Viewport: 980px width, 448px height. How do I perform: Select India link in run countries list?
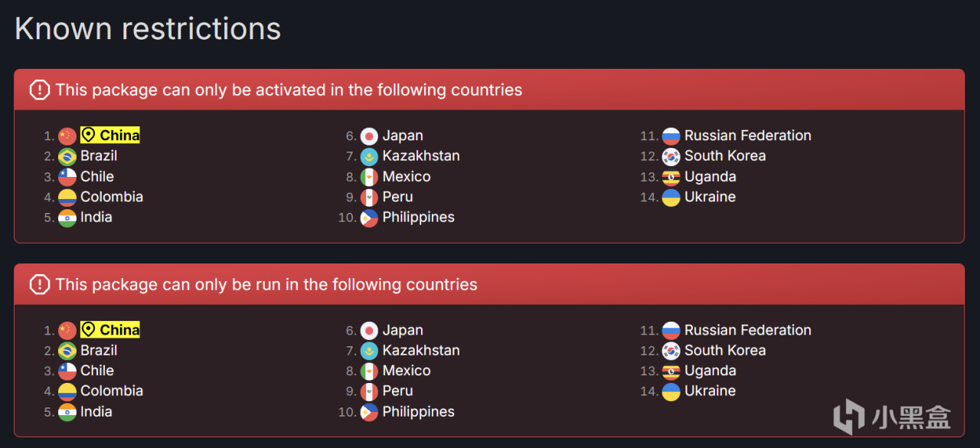pyautogui.click(x=96, y=411)
